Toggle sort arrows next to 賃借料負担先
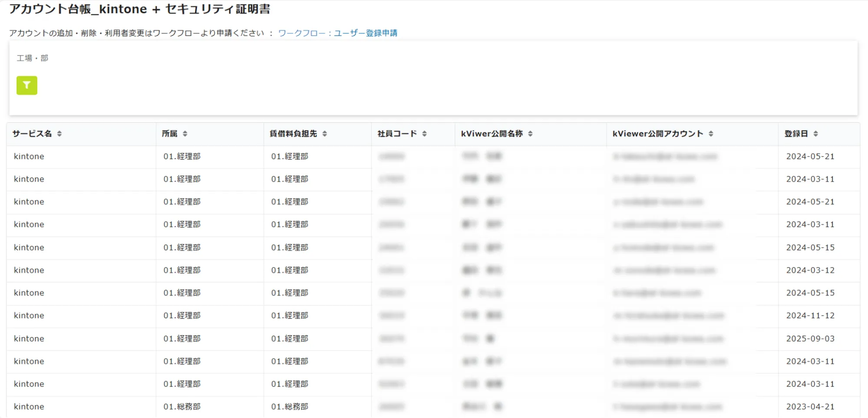Viewport: 868px width, 418px height. (324, 134)
